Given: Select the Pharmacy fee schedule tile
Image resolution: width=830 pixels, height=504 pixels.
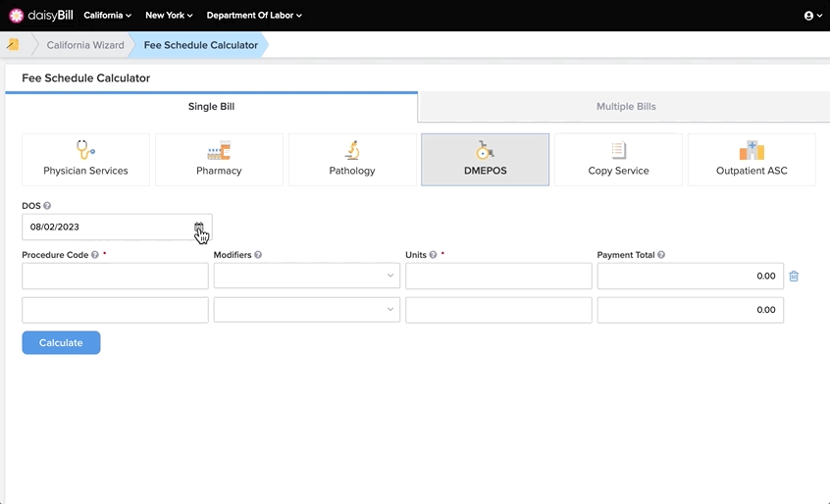Looking at the screenshot, I should [x=219, y=159].
